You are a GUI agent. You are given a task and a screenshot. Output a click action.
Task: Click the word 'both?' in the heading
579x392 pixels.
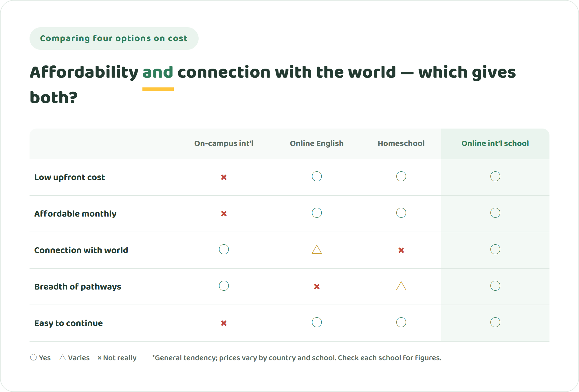click(54, 97)
